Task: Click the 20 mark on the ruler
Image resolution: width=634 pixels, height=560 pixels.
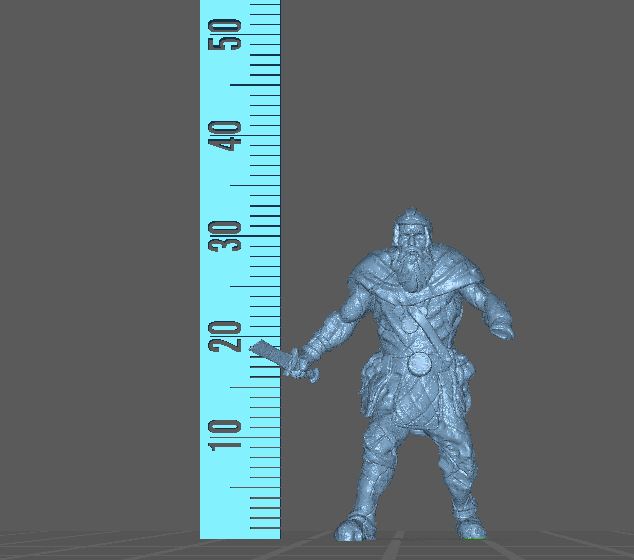Action: point(231,335)
